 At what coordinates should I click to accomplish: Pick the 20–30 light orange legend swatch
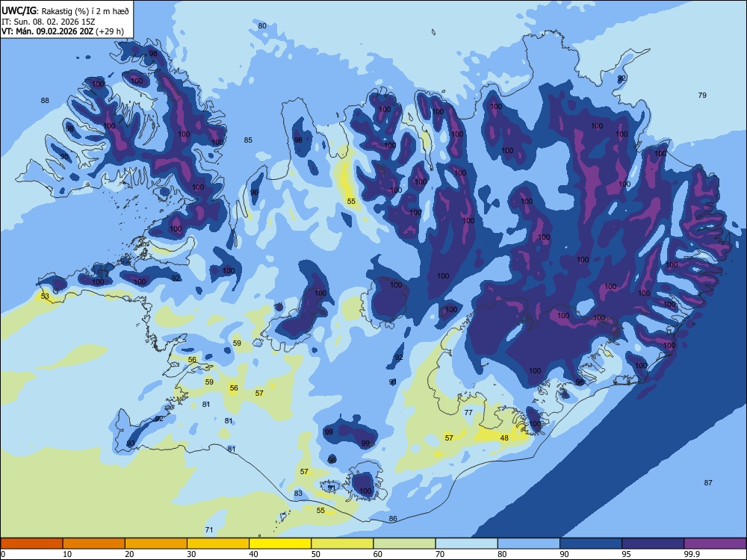[156, 544]
